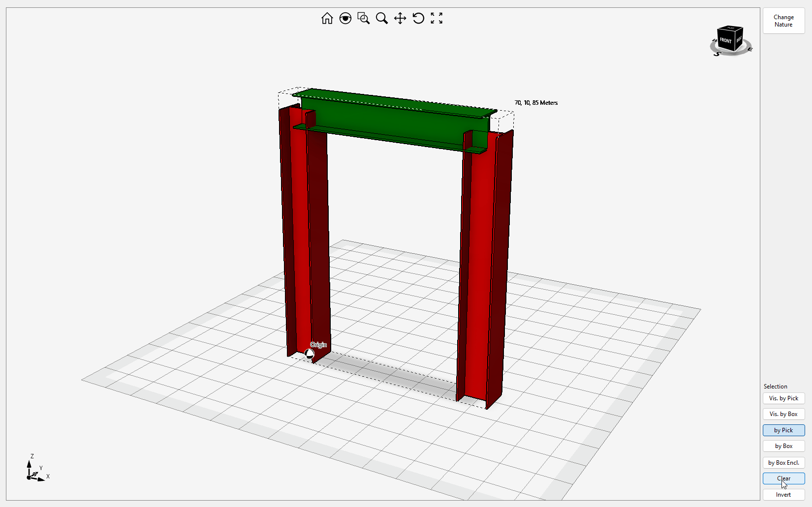This screenshot has width=812, height=507.
Task: Enable Vis. by Pick selection mode
Action: [783, 398]
